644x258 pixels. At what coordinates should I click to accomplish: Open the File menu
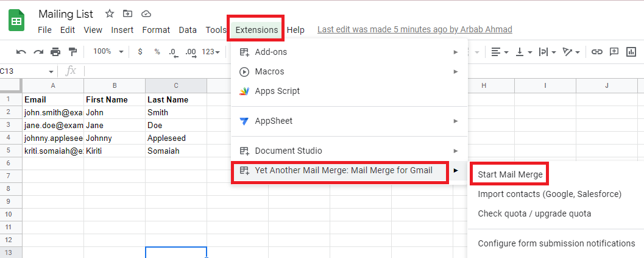click(x=44, y=30)
